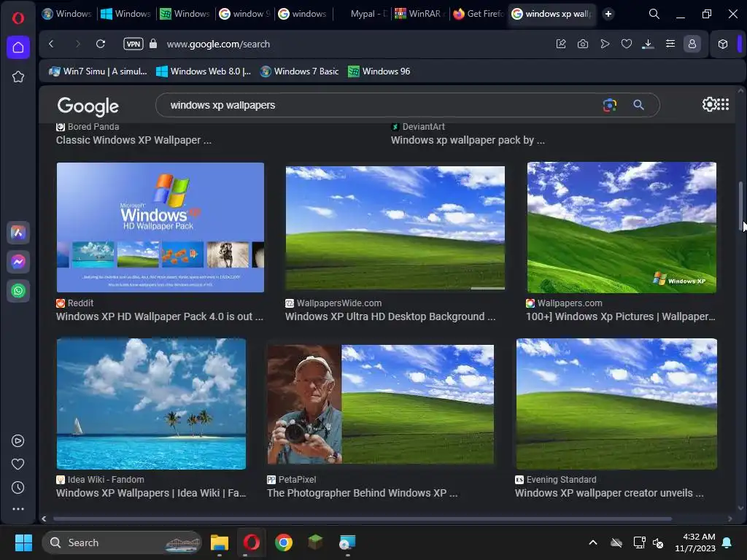Open Win7 Simu bookmark
The width and height of the screenshot is (747, 560).
98,71
